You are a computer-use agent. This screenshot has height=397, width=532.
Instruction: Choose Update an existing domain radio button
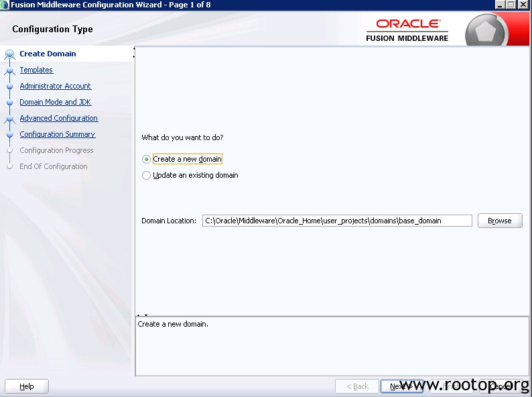(146, 175)
